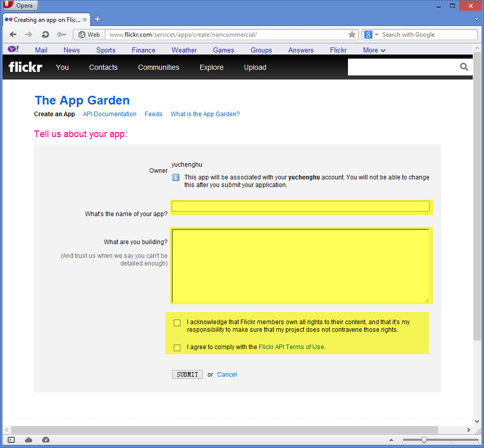Open Sports in the Yahoo bar
The width and height of the screenshot is (484, 448).
106,50
